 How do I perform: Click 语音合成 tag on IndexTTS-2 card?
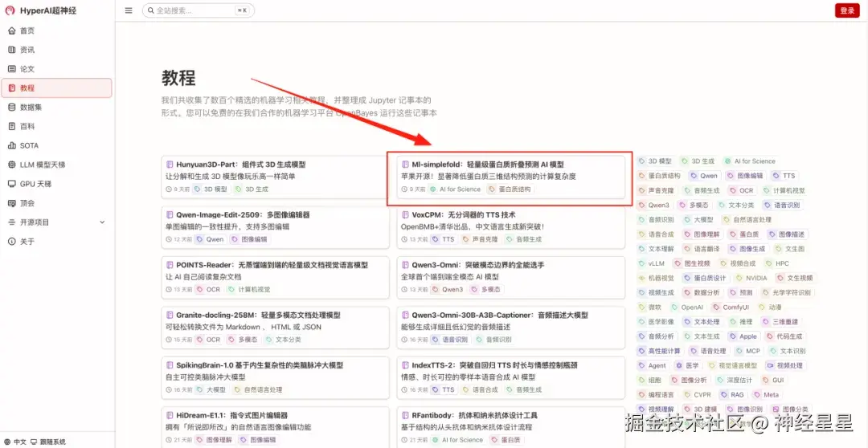pyautogui.click(x=479, y=390)
